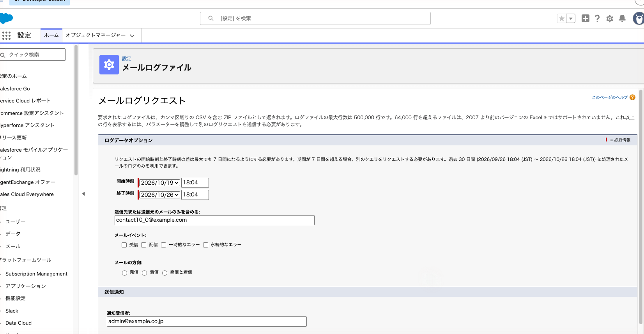Click the 設定 breadcrumb link
The width and height of the screenshot is (644, 334).
point(127,58)
